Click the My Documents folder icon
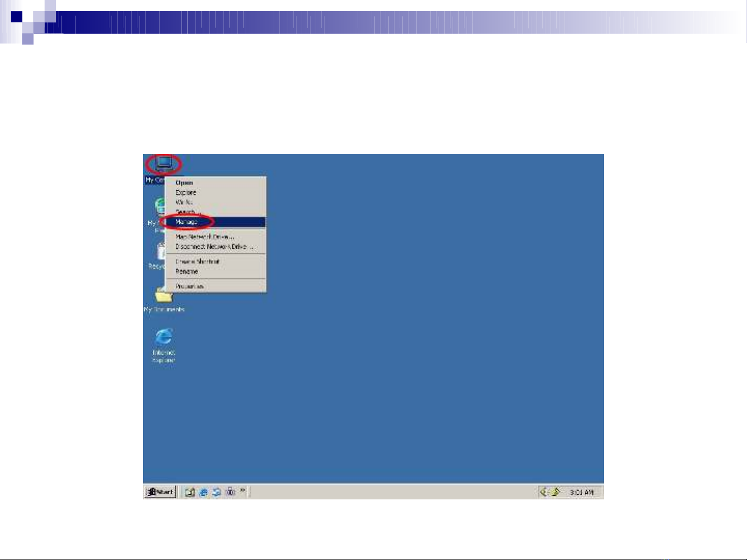This screenshot has width=747, height=560. [163, 296]
